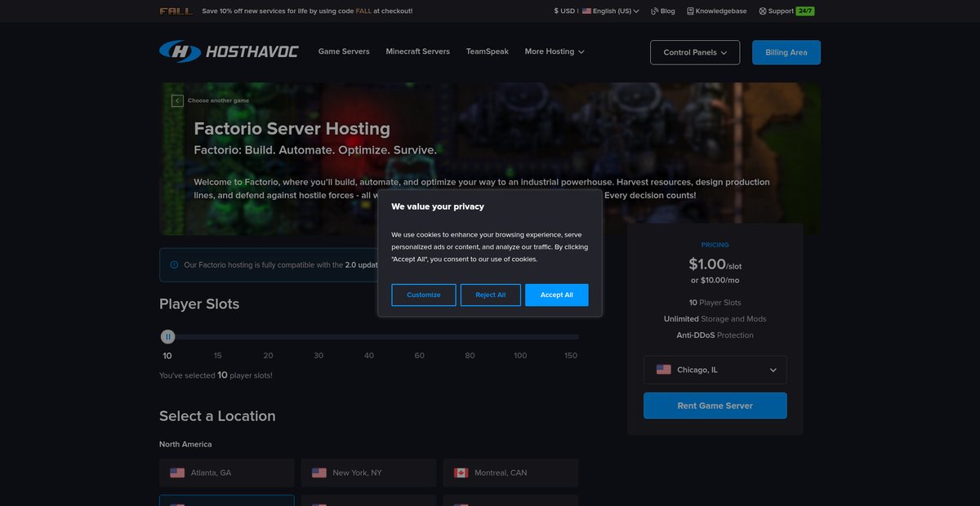Screen dimensions: 980x506
Task: Click the $1.00/slot price
Action: pyautogui.click(x=715, y=264)
